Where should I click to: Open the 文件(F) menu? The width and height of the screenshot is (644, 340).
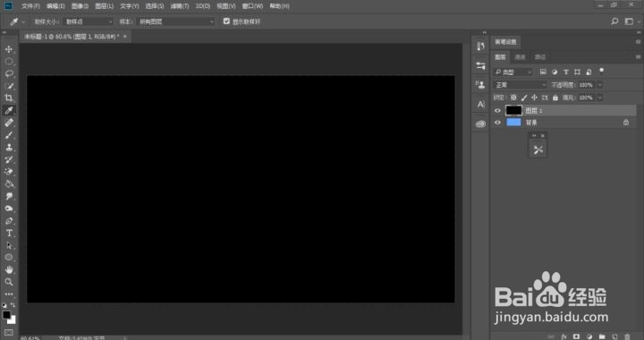(x=30, y=5)
